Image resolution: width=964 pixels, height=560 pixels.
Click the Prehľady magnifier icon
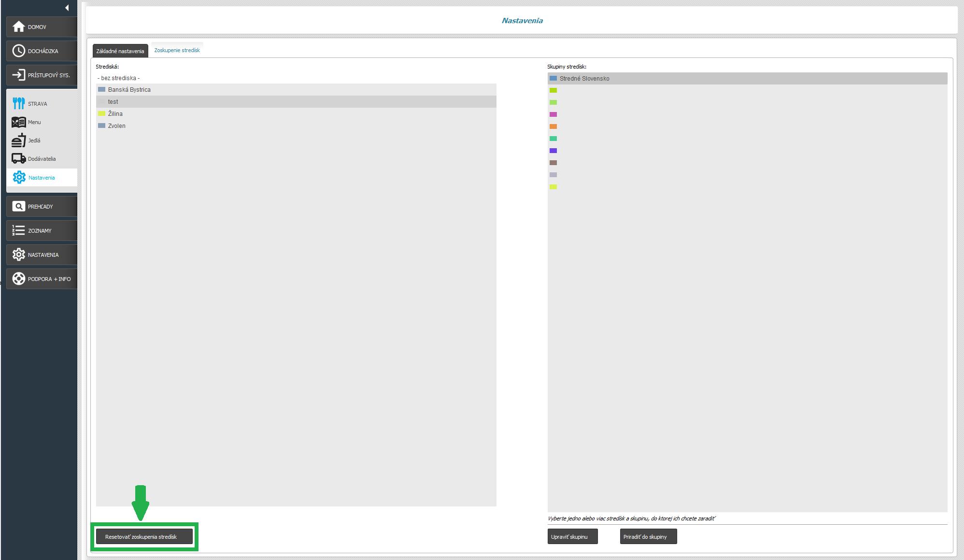18,206
